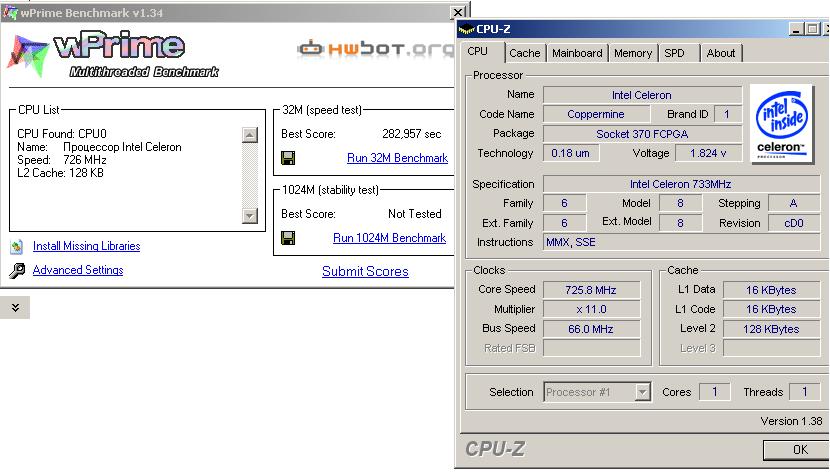The height and width of the screenshot is (472, 830).
Task: Click the floppy disk icon beside Run 1024M Benchmark
Action: [288, 238]
